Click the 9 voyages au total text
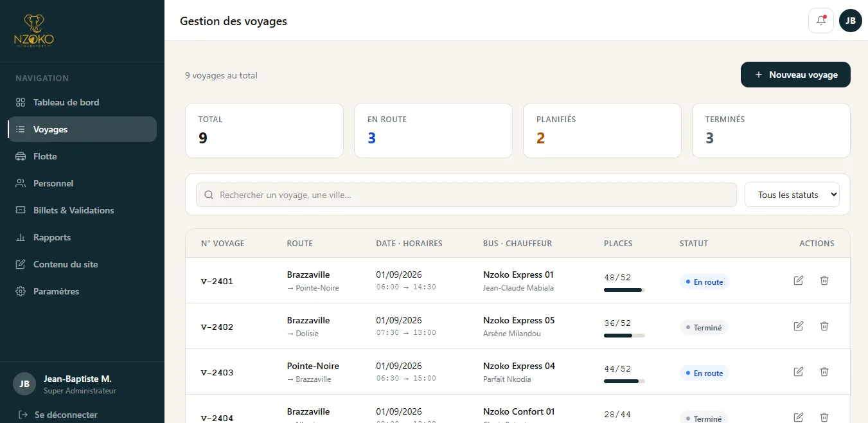 (x=221, y=75)
